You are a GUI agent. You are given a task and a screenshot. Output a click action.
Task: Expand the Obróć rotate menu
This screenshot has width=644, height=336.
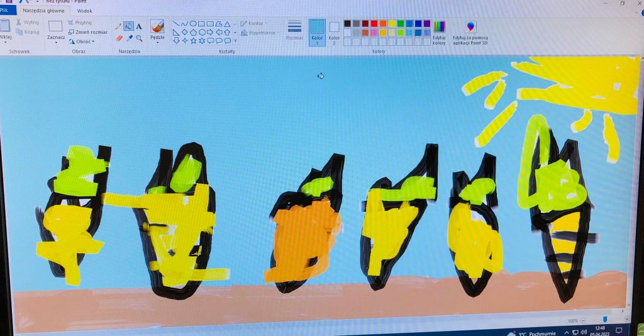click(82, 42)
